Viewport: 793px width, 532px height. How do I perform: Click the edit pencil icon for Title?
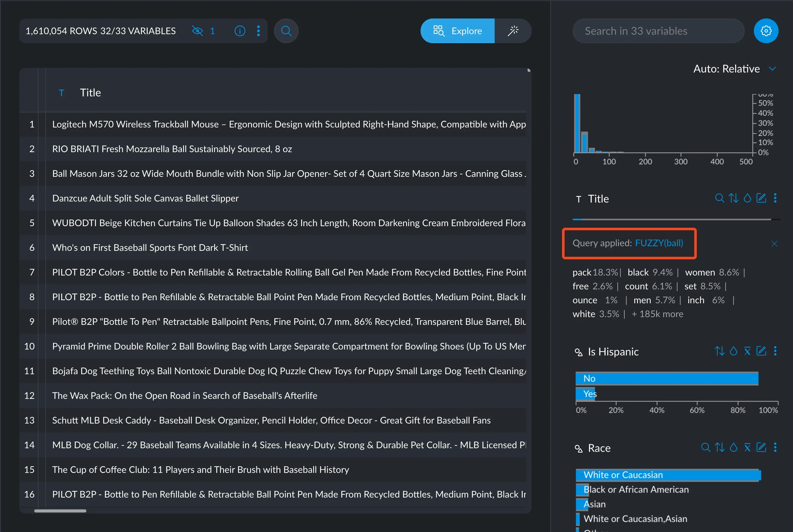click(761, 198)
